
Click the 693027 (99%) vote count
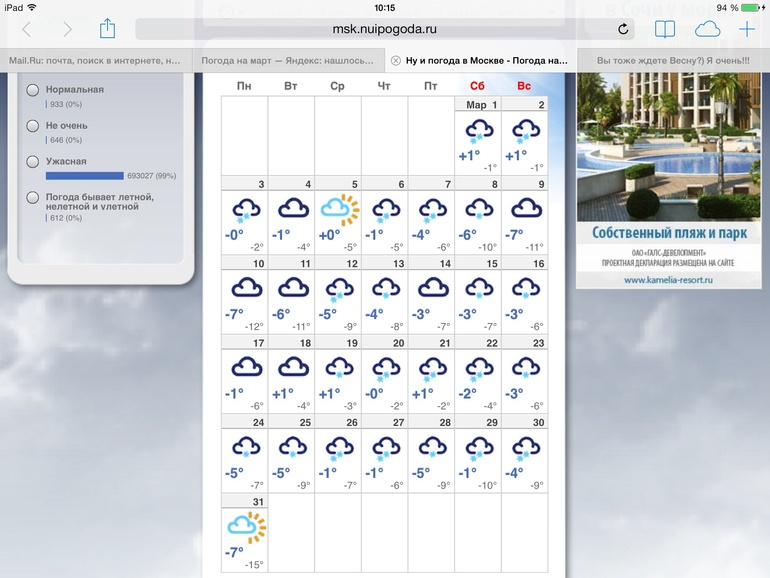coord(152,176)
